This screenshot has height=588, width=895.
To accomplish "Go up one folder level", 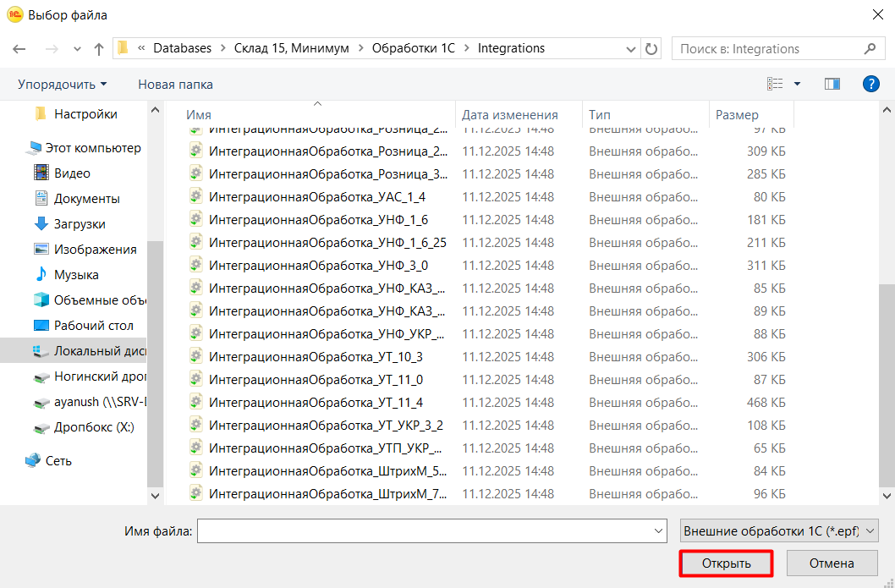I will click(99, 49).
